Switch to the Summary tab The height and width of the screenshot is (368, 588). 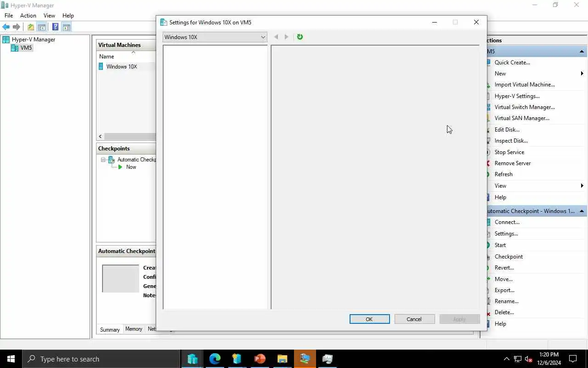coord(110,329)
